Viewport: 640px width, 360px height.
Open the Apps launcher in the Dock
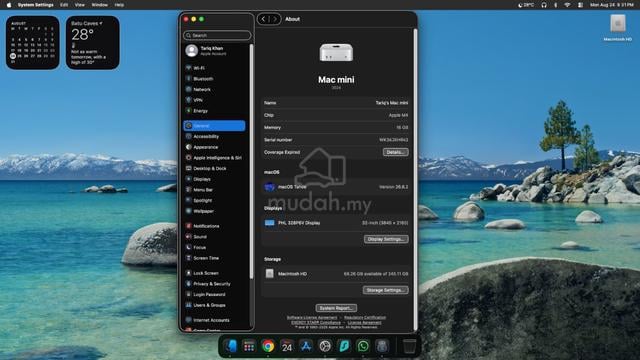249,347
